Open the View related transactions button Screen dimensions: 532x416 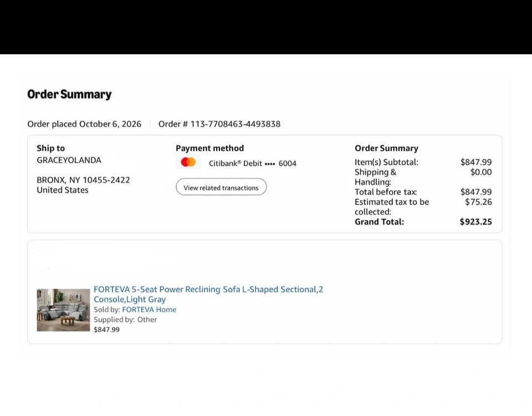221,187
